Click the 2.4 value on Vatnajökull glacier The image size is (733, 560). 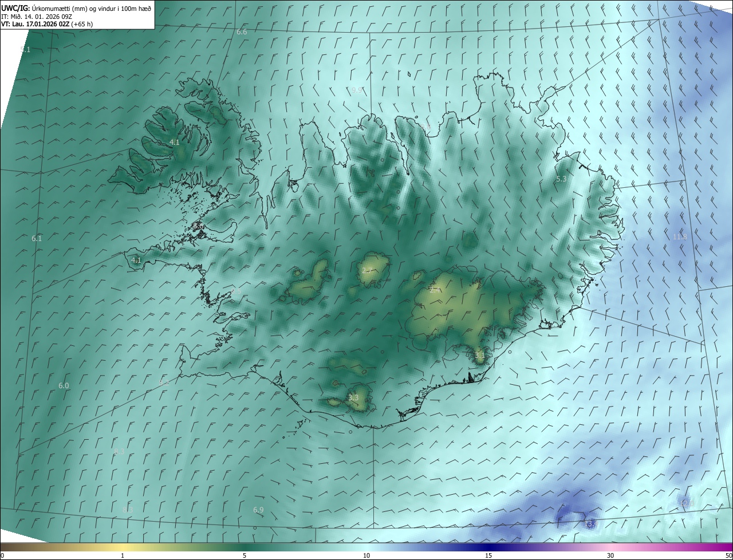coord(435,290)
